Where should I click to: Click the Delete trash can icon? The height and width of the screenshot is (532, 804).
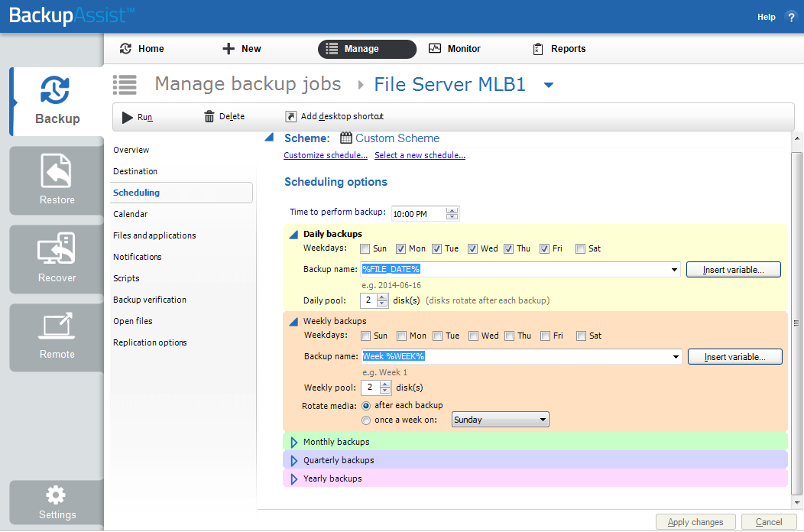pos(209,117)
